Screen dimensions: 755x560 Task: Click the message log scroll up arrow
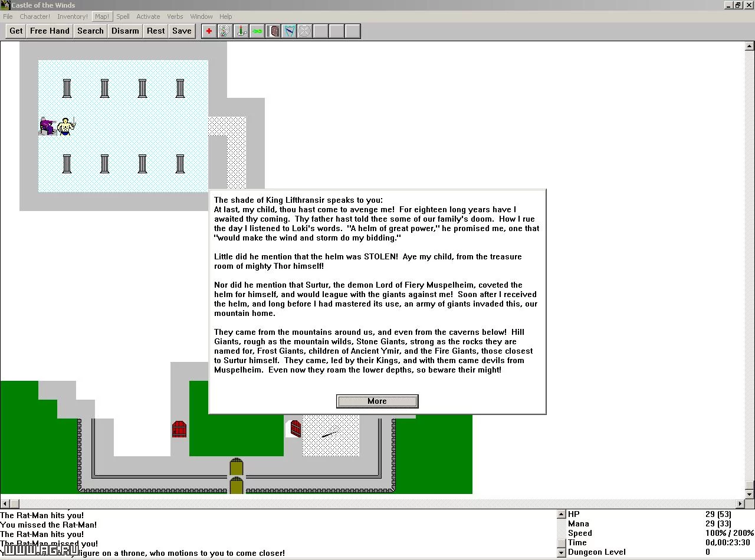[562, 515]
